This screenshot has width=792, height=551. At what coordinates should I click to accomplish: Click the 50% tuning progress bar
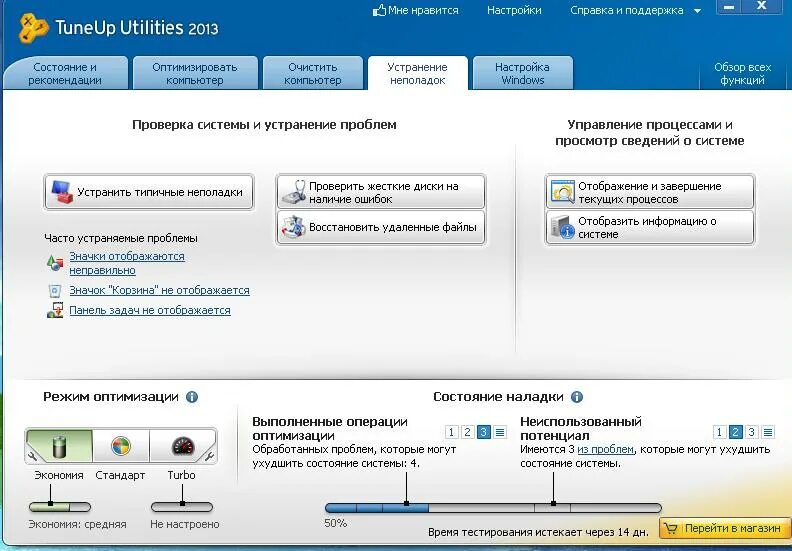coord(493,508)
